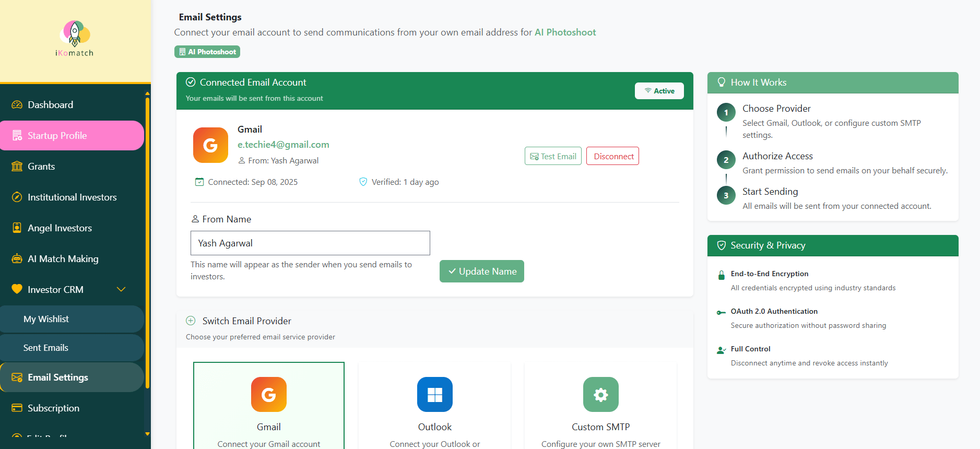Image resolution: width=980 pixels, height=449 pixels.
Task: Click the Switch Email Provider plus icon
Action: pos(191,321)
